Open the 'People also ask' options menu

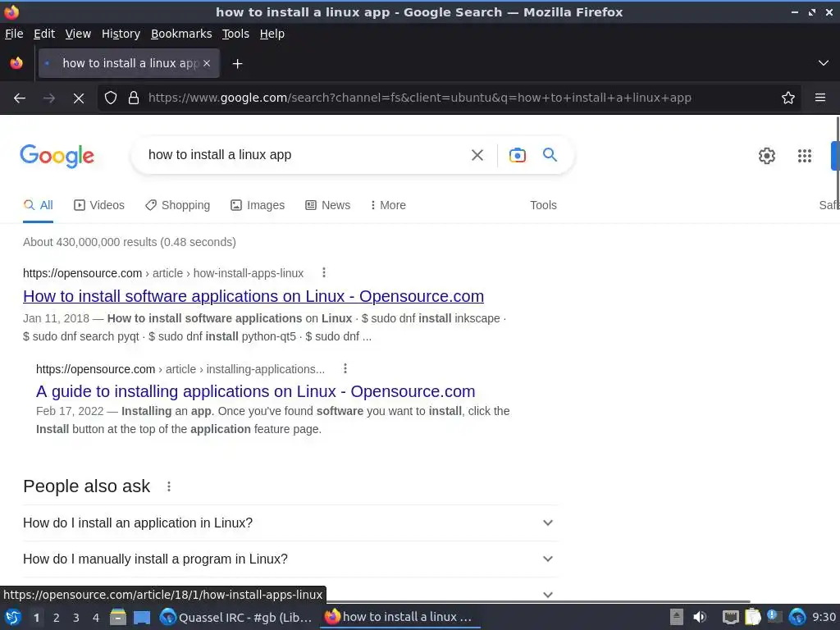pos(169,486)
